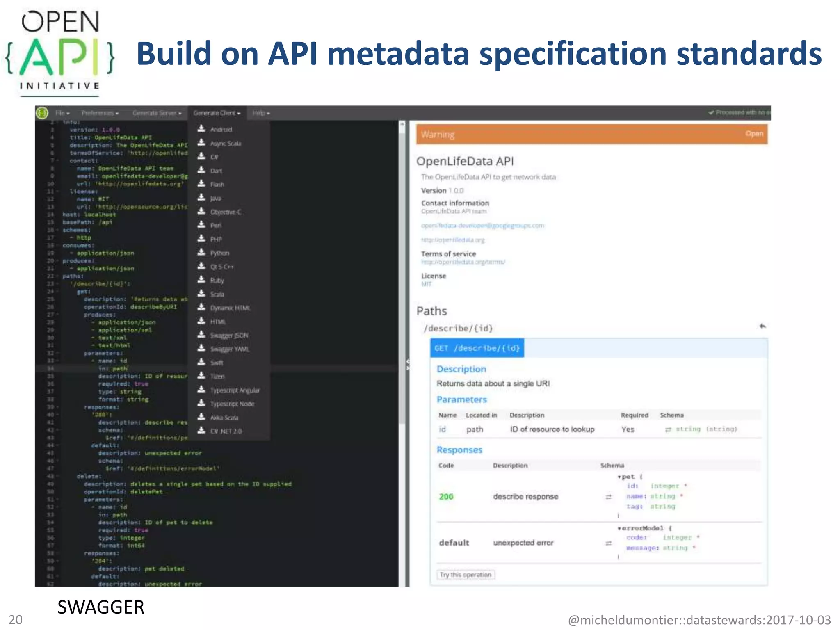Collapse the errorModel schema triangle
The height and width of the screenshot is (630, 840).
click(619, 528)
